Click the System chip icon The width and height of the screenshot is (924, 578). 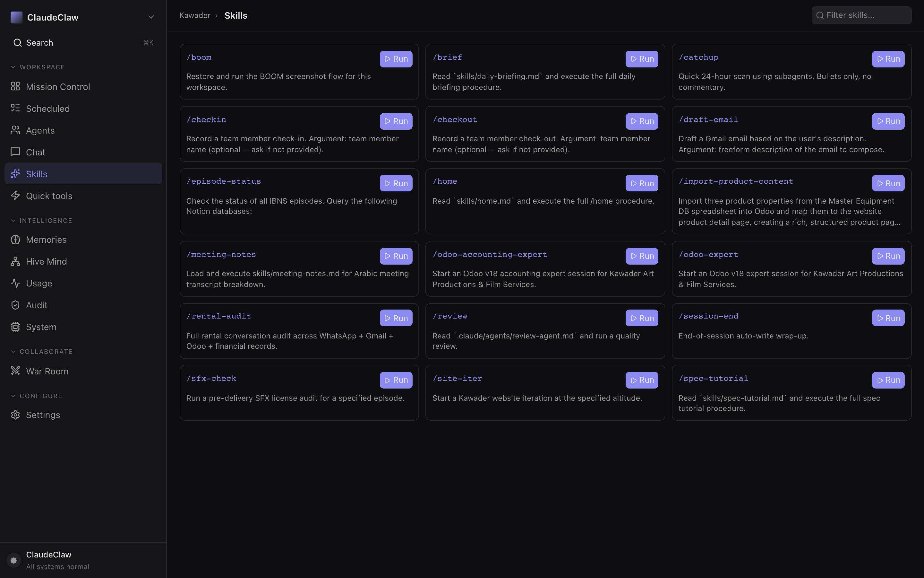(x=15, y=327)
